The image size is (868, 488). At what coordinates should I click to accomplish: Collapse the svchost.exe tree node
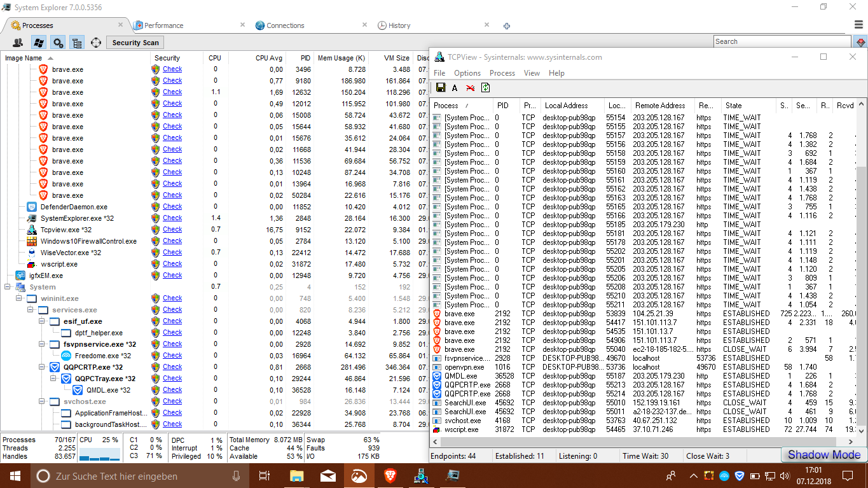tap(43, 401)
